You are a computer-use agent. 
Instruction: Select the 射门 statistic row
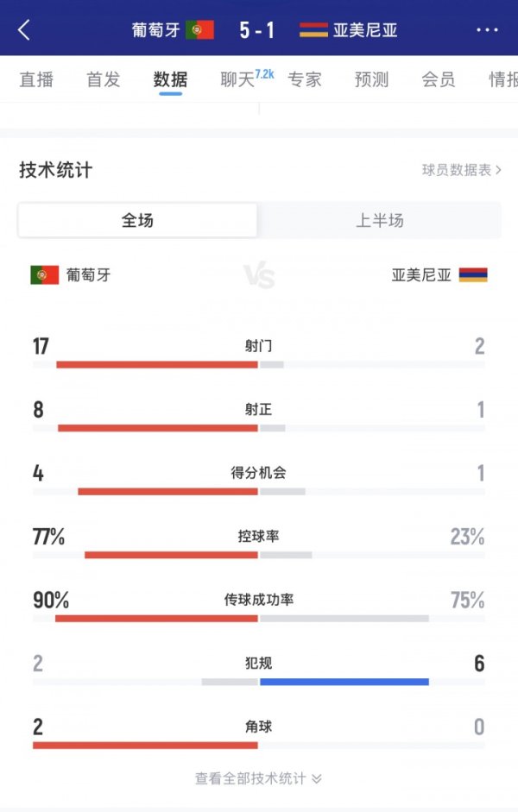[x=259, y=346]
